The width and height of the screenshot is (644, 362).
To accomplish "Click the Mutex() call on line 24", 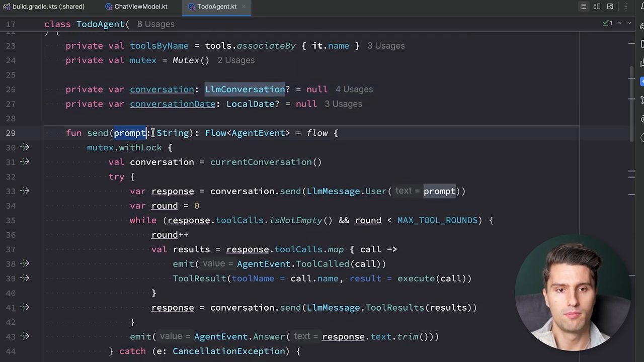I will [191, 60].
